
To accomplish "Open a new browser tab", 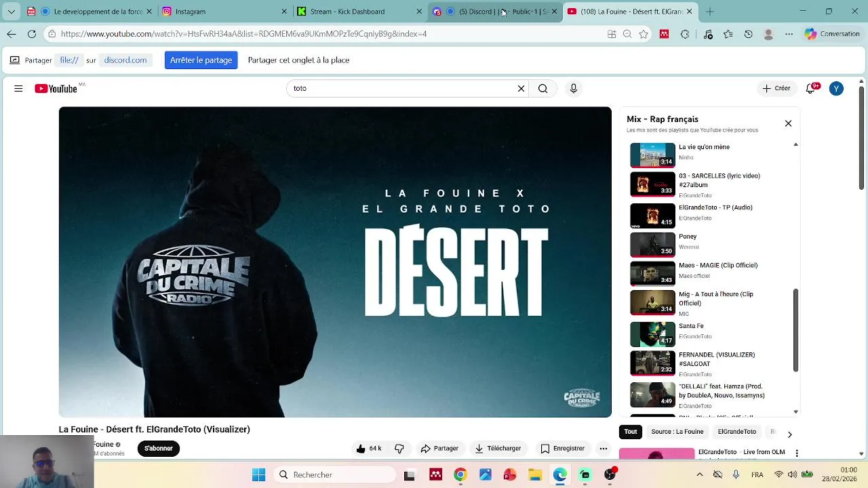I will tap(710, 12).
